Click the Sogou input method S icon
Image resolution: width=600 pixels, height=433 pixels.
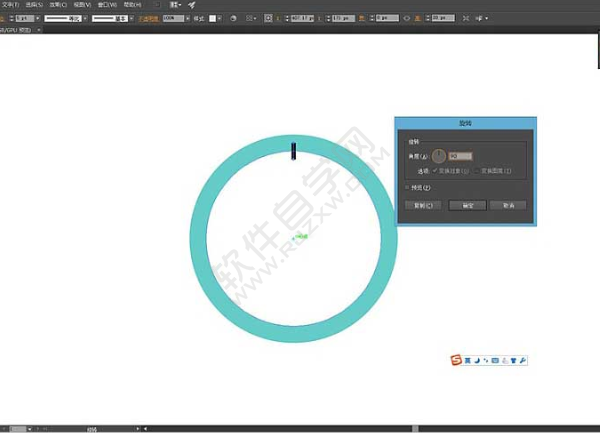pyautogui.click(x=456, y=360)
